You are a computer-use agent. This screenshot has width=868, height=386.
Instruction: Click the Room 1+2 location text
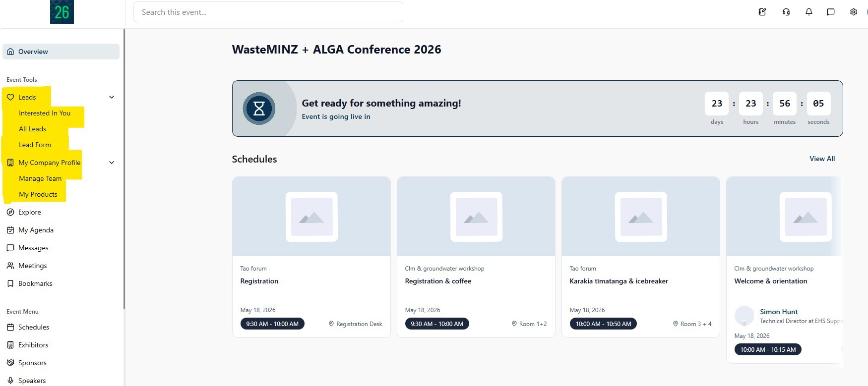[533, 324]
